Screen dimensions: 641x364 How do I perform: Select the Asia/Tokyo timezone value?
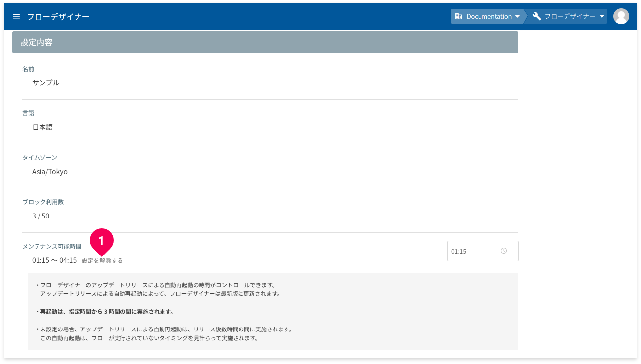pyautogui.click(x=50, y=172)
